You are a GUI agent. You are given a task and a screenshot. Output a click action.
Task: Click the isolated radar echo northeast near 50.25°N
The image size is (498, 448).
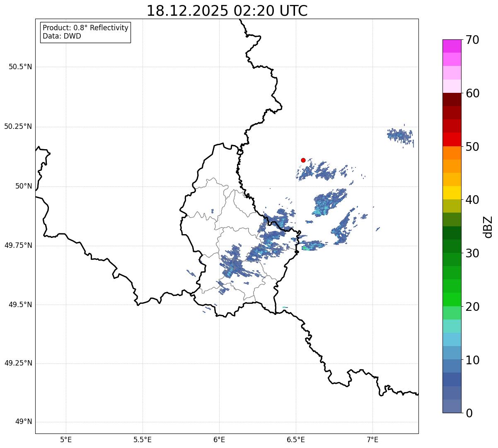pyautogui.click(x=401, y=136)
